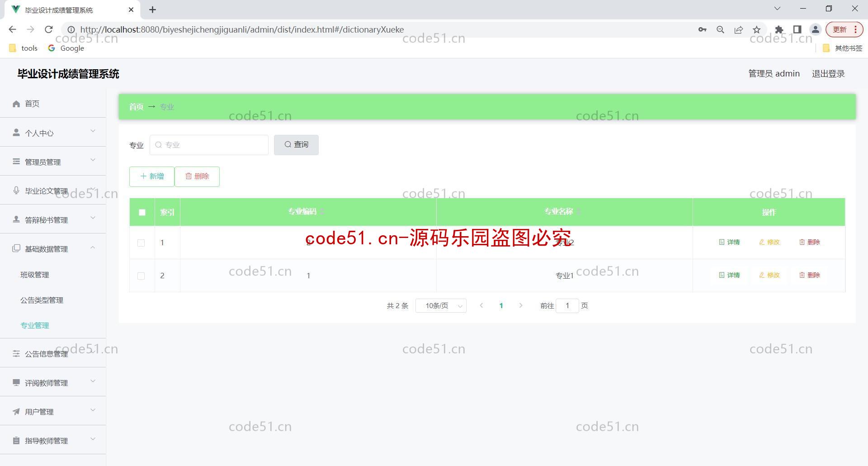Open the 10条/页 page size dropdown

tap(441, 306)
